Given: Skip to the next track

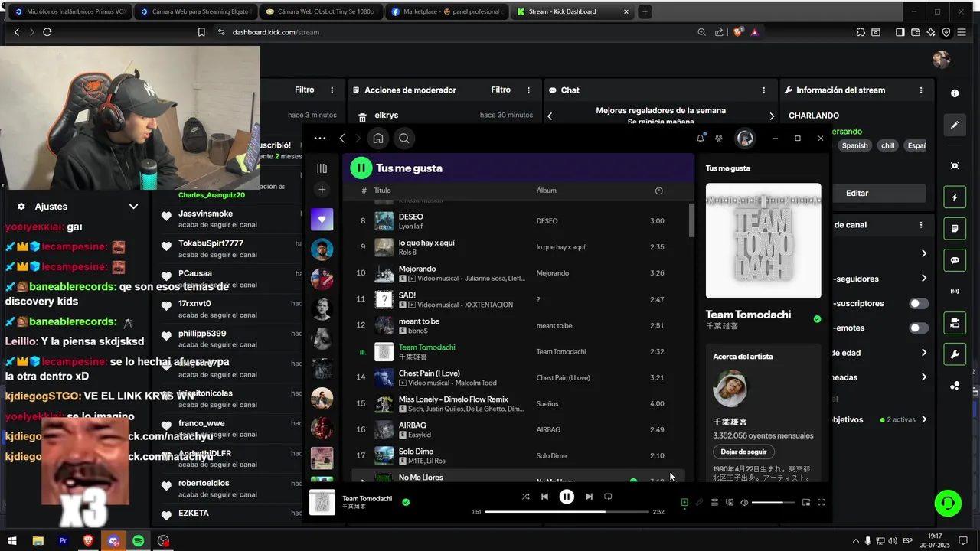Looking at the screenshot, I should 589,497.
